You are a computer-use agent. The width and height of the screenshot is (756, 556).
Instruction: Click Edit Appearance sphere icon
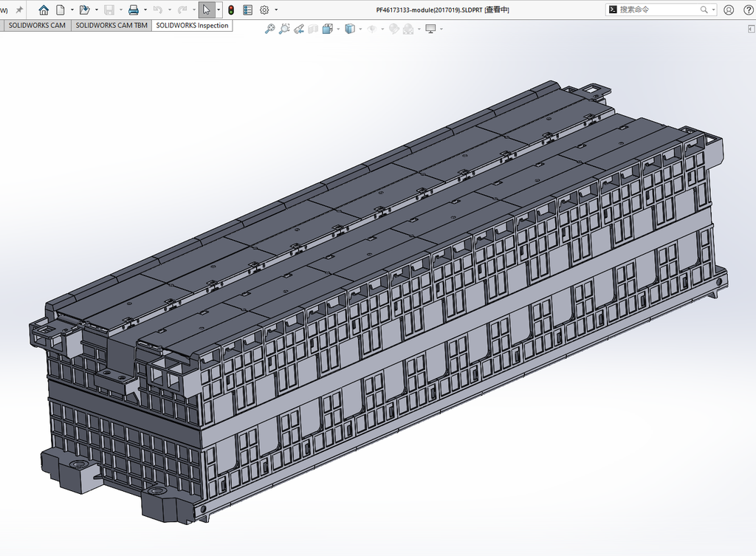click(394, 29)
